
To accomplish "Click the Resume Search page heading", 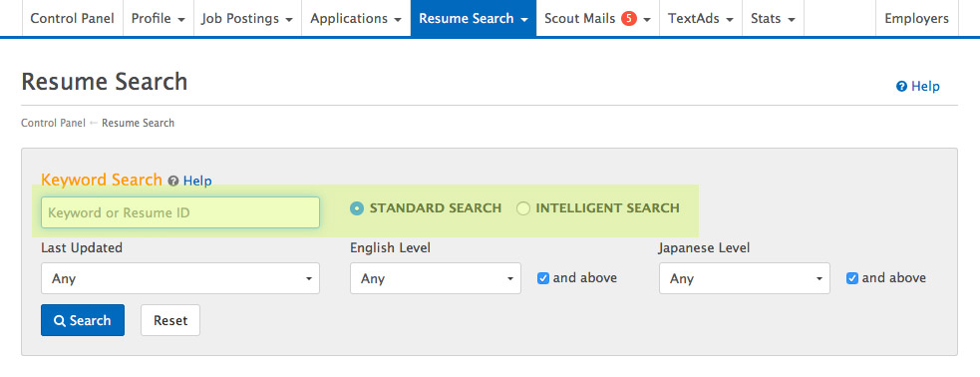I will [105, 82].
